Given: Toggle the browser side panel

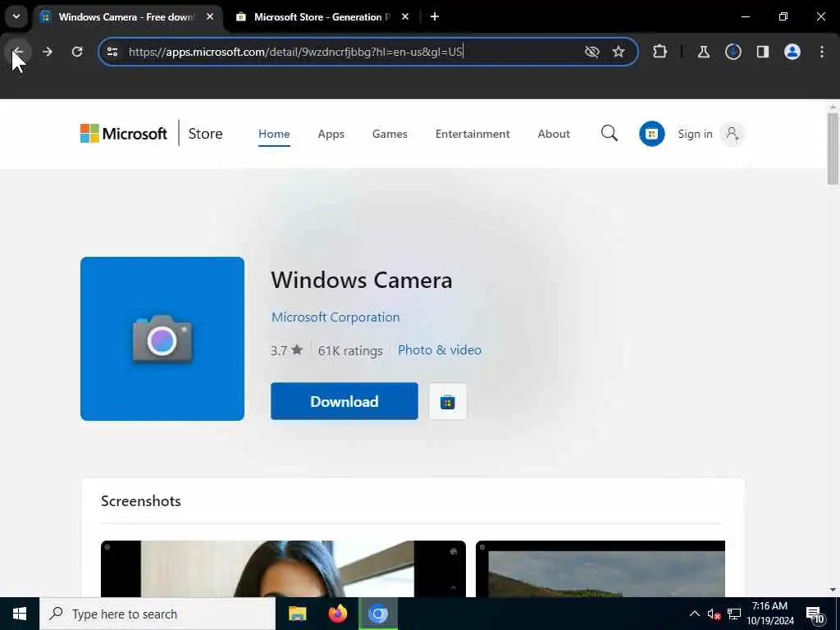Looking at the screenshot, I should coord(762,52).
